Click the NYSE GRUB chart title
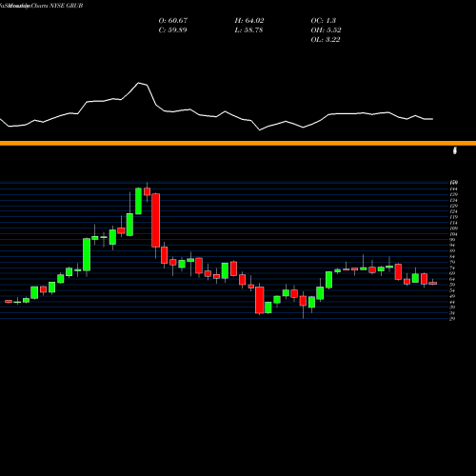The image size is (476, 476). (41, 6)
